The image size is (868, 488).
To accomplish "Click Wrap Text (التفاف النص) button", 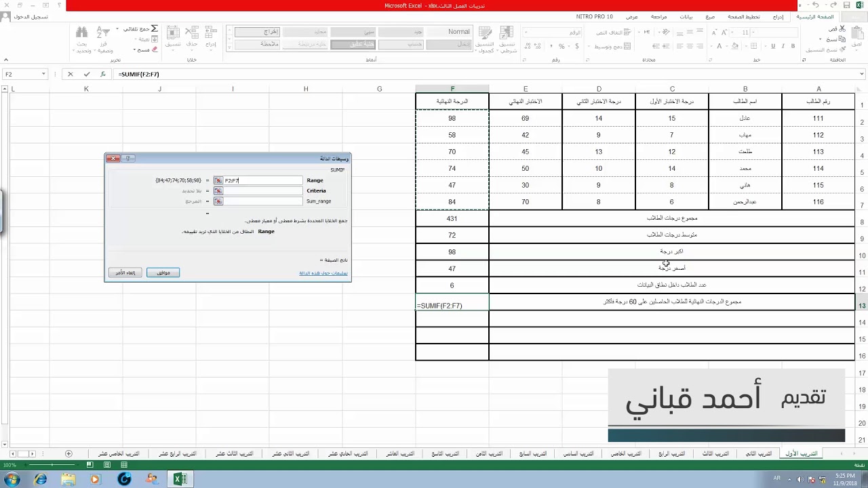I will tap(614, 33).
